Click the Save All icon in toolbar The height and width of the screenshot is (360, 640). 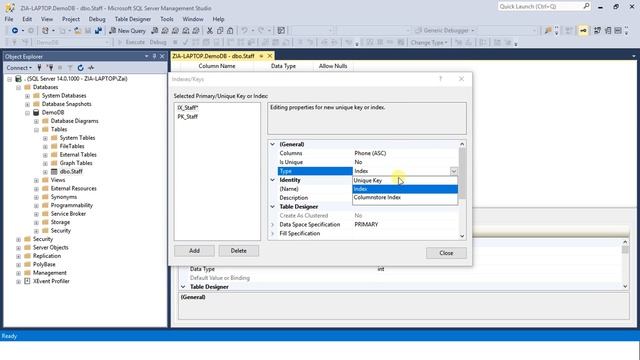click(x=98, y=31)
